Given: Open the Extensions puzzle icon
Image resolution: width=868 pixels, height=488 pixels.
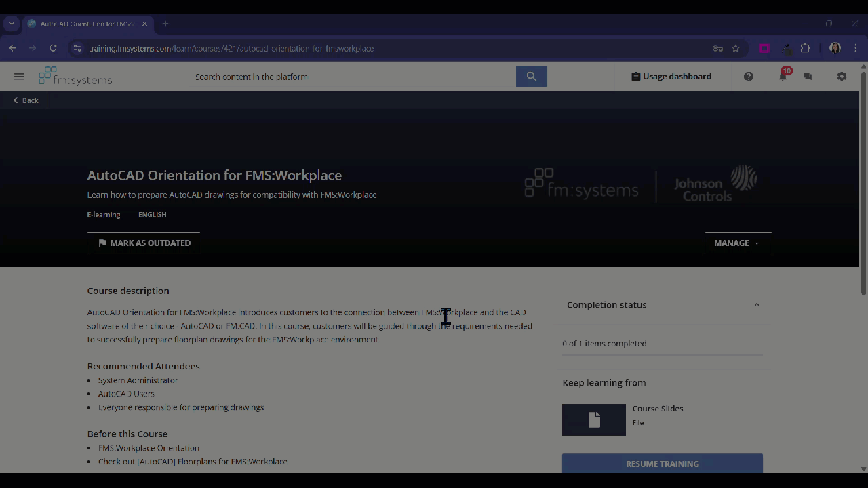Looking at the screenshot, I should pyautogui.click(x=806, y=48).
